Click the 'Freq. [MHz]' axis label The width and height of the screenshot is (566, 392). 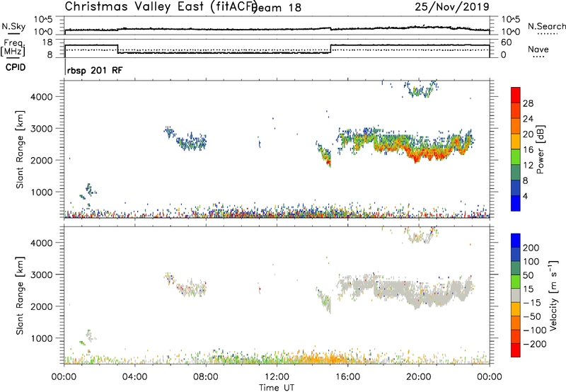(13, 48)
